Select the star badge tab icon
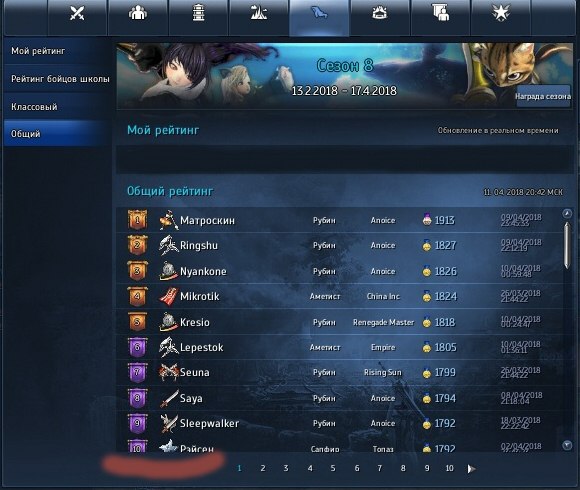 500,13
